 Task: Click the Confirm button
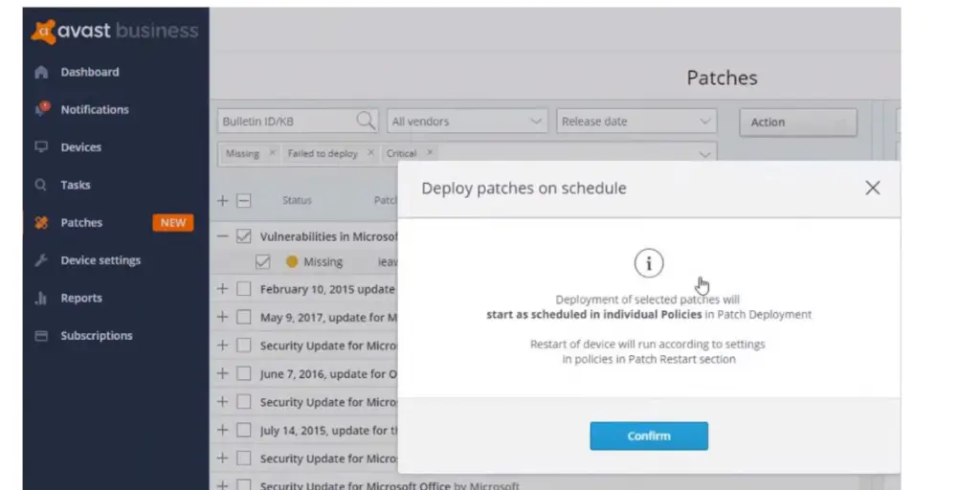point(649,436)
